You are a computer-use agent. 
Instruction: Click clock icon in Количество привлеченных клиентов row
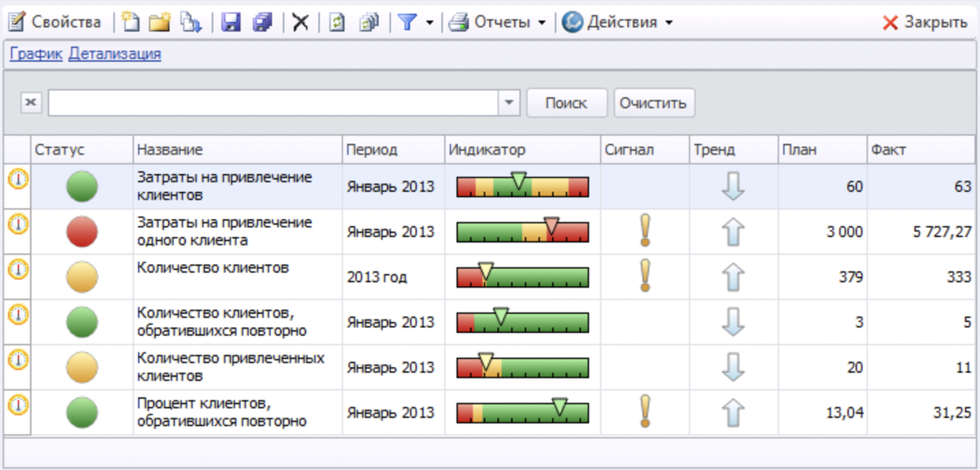tap(17, 358)
